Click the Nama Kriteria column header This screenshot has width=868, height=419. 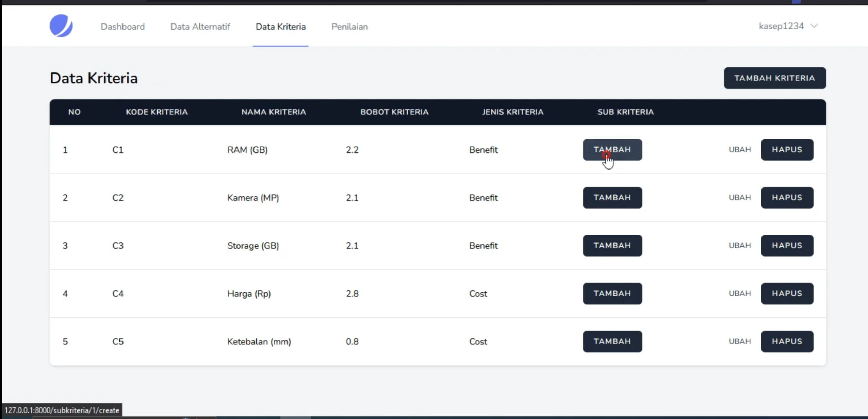coord(274,112)
